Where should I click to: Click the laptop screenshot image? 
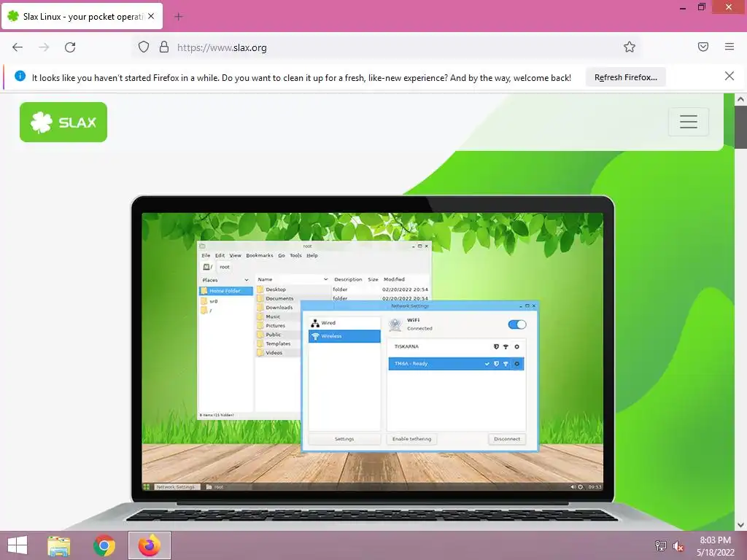[373, 362]
